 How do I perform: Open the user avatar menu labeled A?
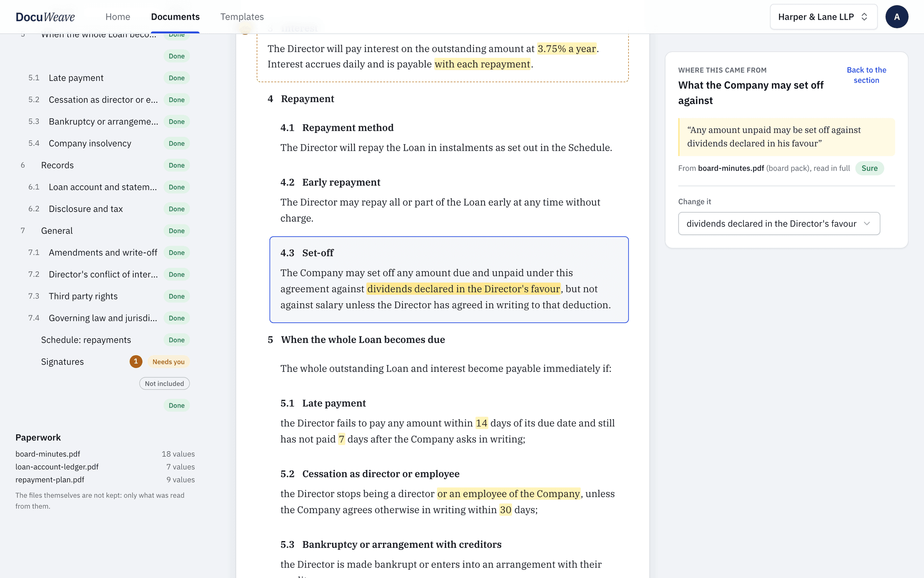pyautogui.click(x=897, y=17)
